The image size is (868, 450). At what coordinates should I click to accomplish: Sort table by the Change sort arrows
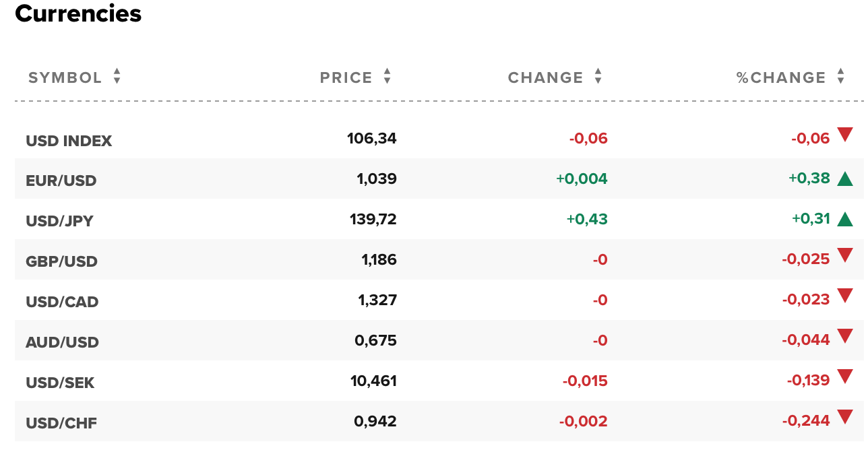598,76
